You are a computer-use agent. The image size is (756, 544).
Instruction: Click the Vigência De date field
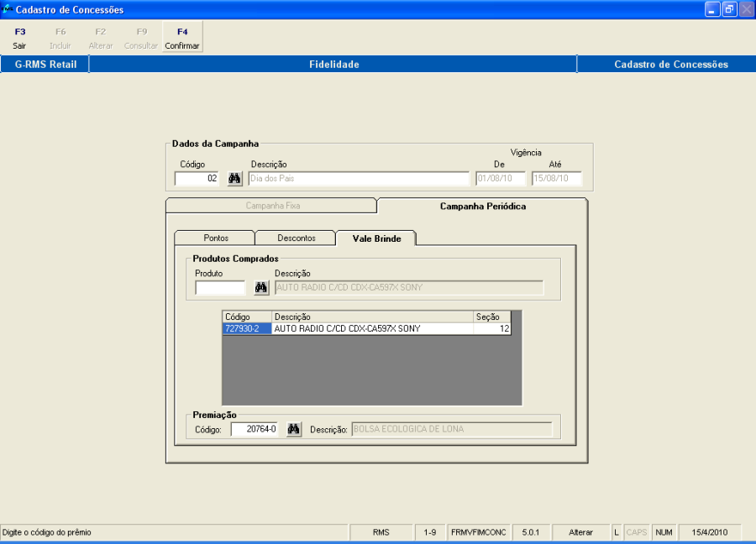click(x=500, y=178)
